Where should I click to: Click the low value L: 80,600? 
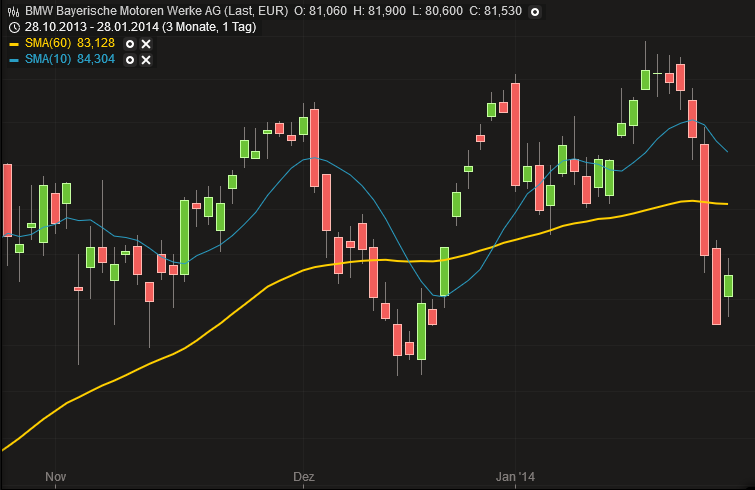pos(438,11)
